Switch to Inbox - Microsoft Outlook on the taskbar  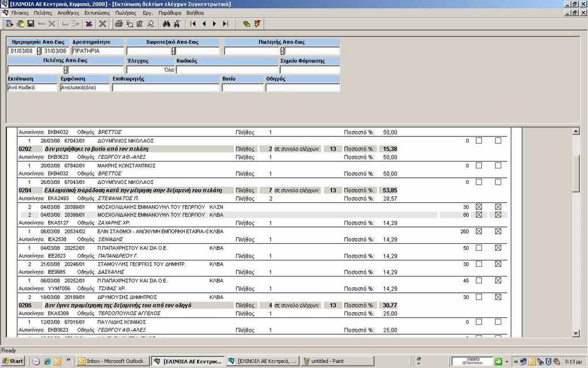click(113, 361)
